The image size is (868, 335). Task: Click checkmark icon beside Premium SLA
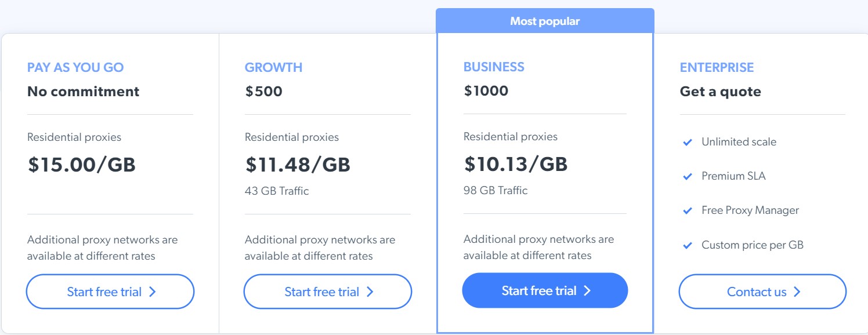point(688,176)
